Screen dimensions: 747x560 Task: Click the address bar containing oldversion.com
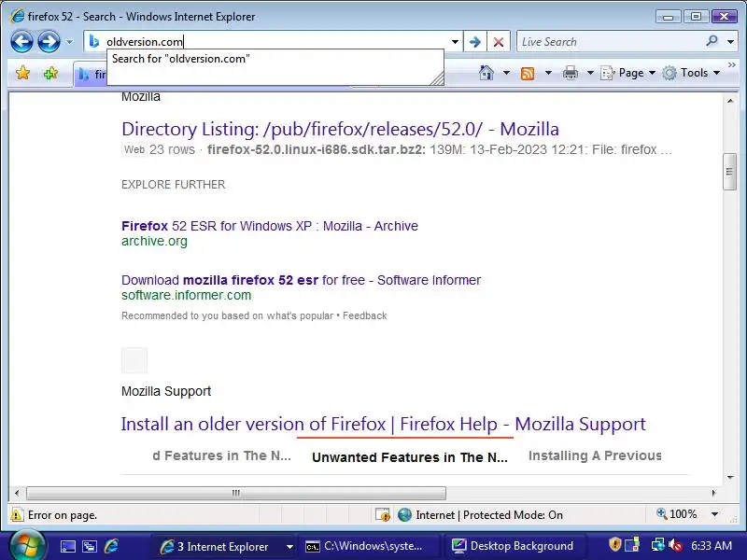276,42
